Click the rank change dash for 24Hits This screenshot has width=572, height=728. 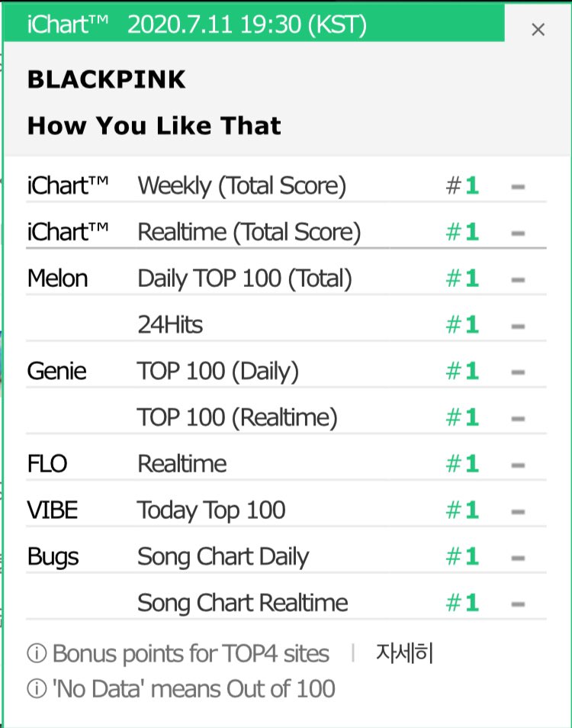[518, 326]
